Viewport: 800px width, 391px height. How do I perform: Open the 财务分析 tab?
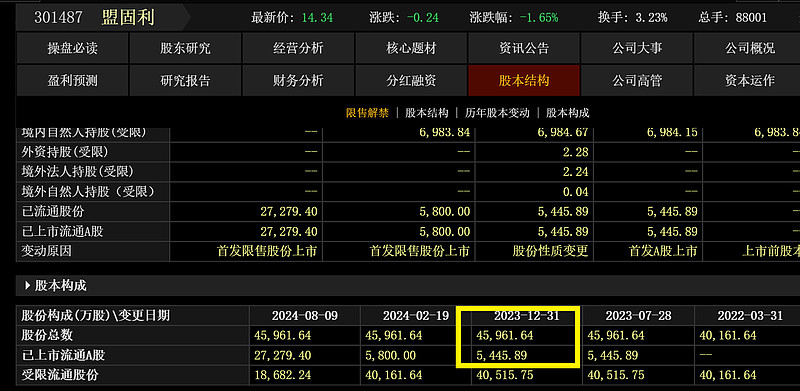[x=298, y=81]
